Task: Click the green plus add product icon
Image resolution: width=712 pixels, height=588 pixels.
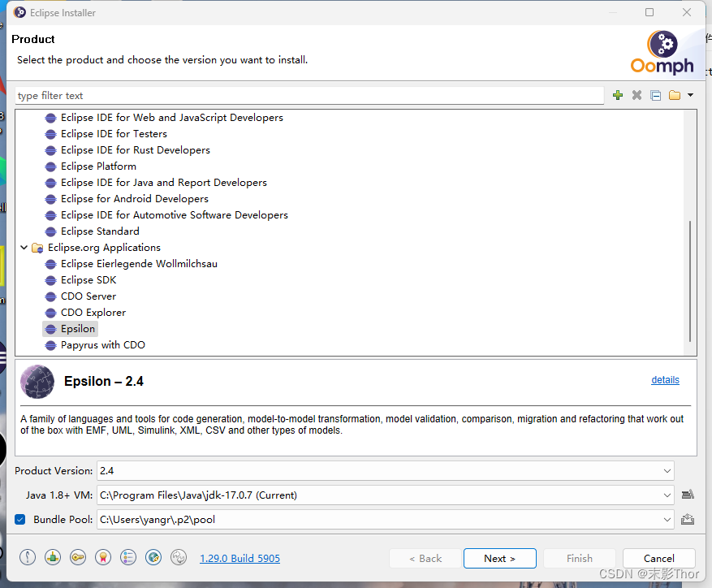Action: 618,95
